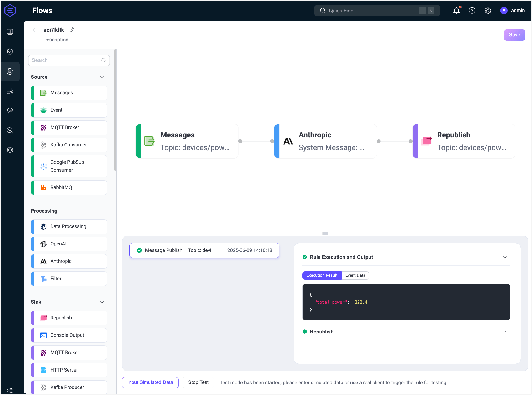Switch to Event Data tab
Screen dimensions: 532x395
pyautogui.click(x=355, y=275)
